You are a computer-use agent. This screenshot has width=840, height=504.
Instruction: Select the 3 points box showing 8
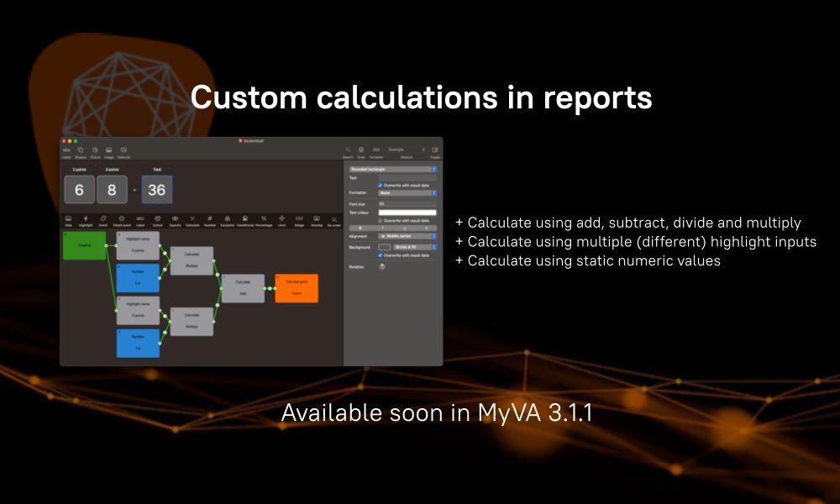click(x=112, y=190)
